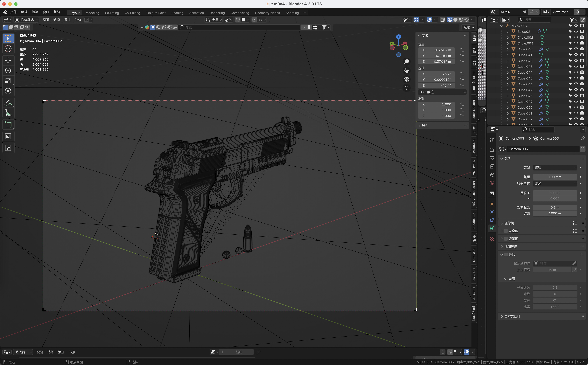588x365 pixels.
Task: Open the Scene properties tab
Action: click(x=492, y=174)
